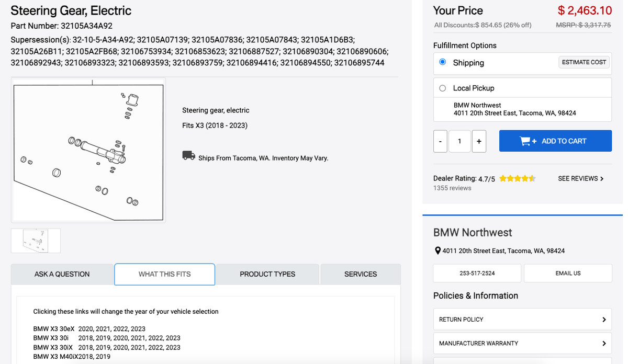Image resolution: width=628 pixels, height=364 pixels.
Task: Click the Policies & Information heading
Action: click(476, 295)
